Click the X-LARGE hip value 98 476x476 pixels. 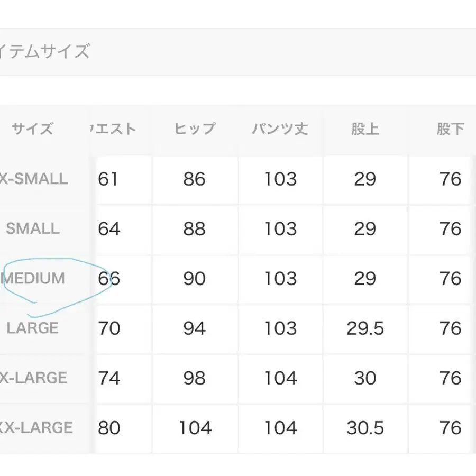tap(194, 378)
